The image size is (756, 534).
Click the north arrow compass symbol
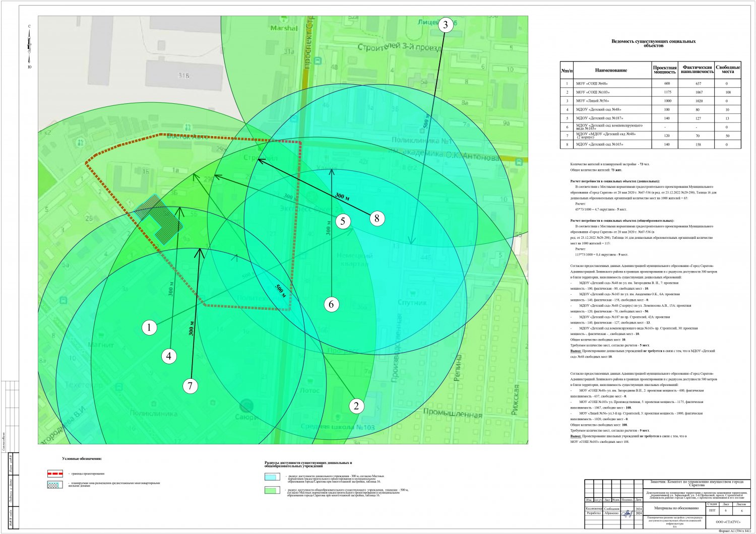click(x=30, y=46)
